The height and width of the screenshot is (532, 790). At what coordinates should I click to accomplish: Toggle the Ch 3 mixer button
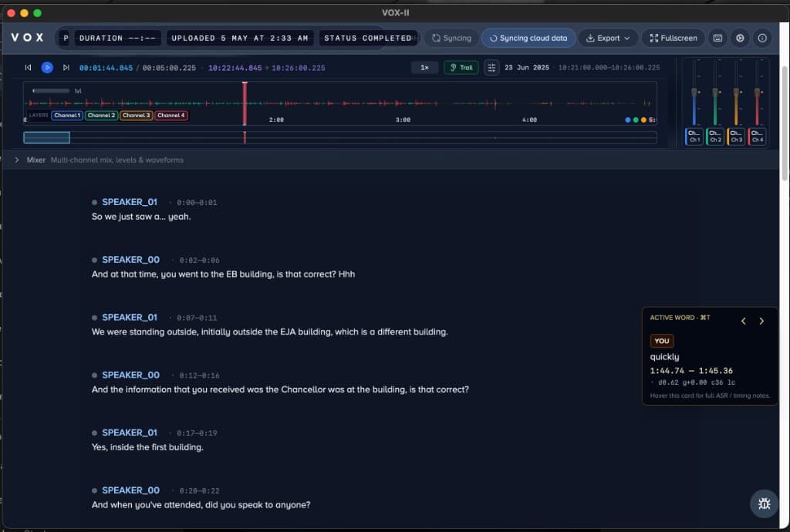(736, 136)
